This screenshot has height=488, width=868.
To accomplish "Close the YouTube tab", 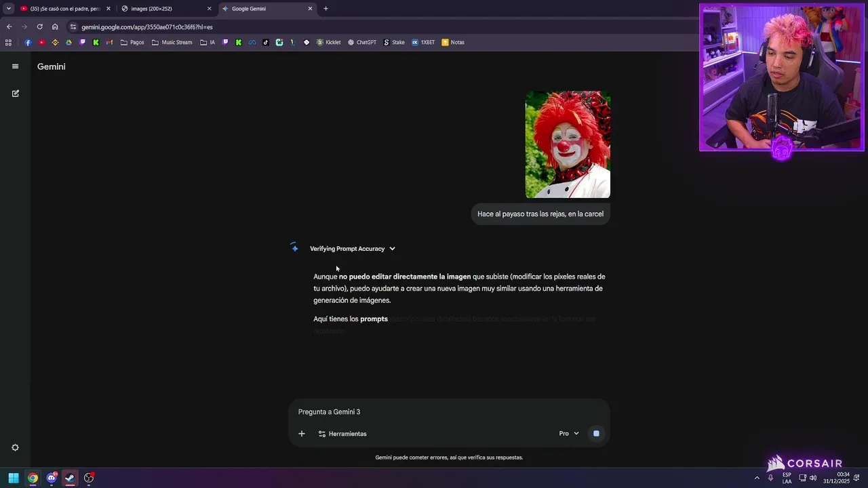I will (108, 9).
